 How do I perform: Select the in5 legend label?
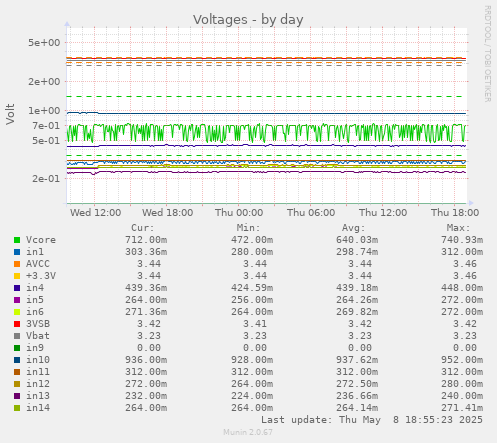[35, 300]
